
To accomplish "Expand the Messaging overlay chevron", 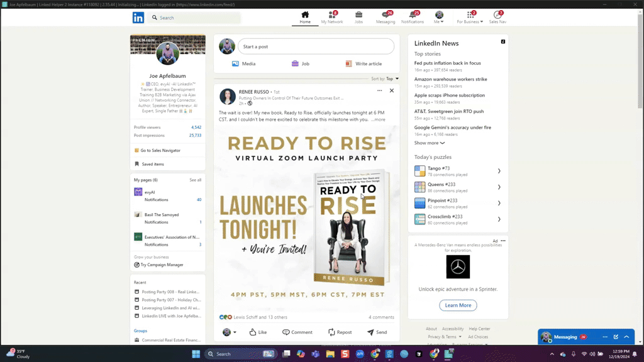I will pos(627,337).
